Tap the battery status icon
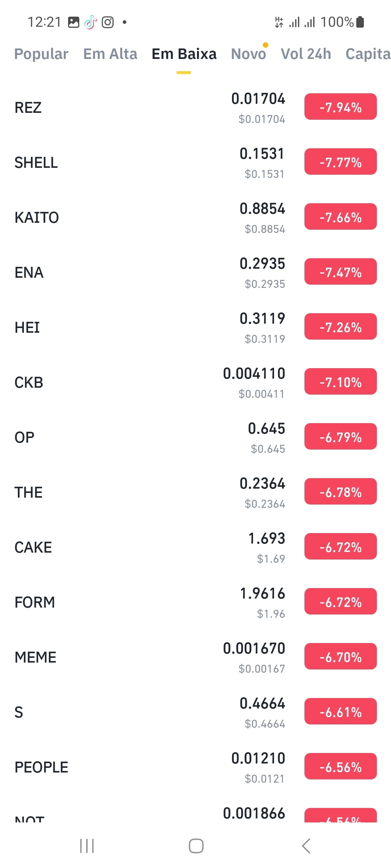 tap(360, 22)
